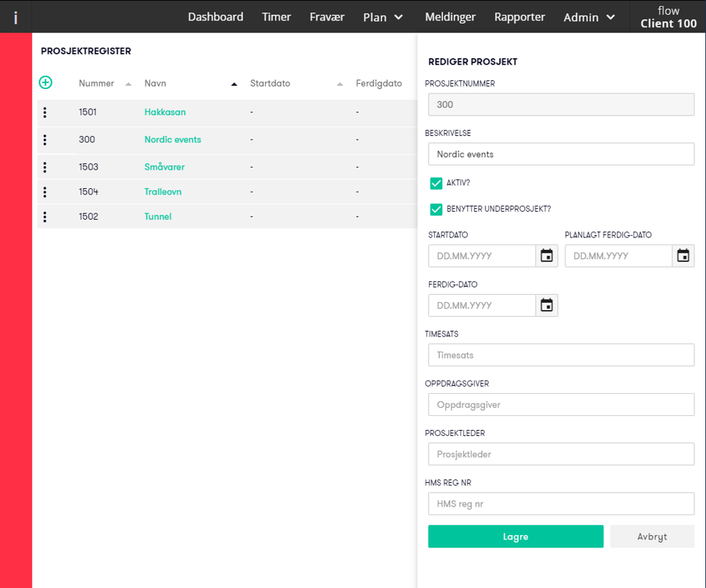The width and height of the screenshot is (706, 588).
Task: Open the Småvarer project link
Action: coord(165,167)
